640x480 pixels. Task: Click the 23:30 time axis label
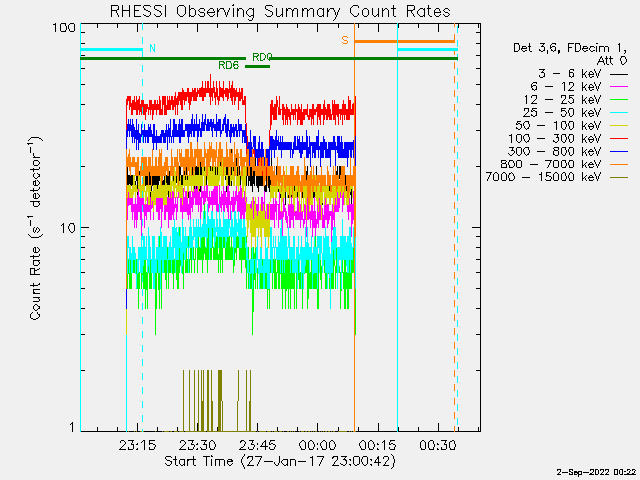point(197,445)
